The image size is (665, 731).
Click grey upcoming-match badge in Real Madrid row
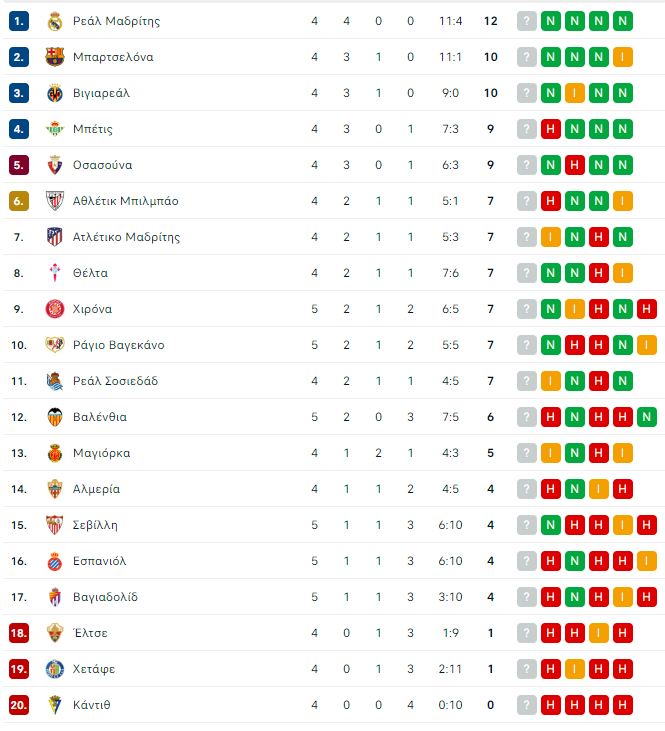pos(526,21)
